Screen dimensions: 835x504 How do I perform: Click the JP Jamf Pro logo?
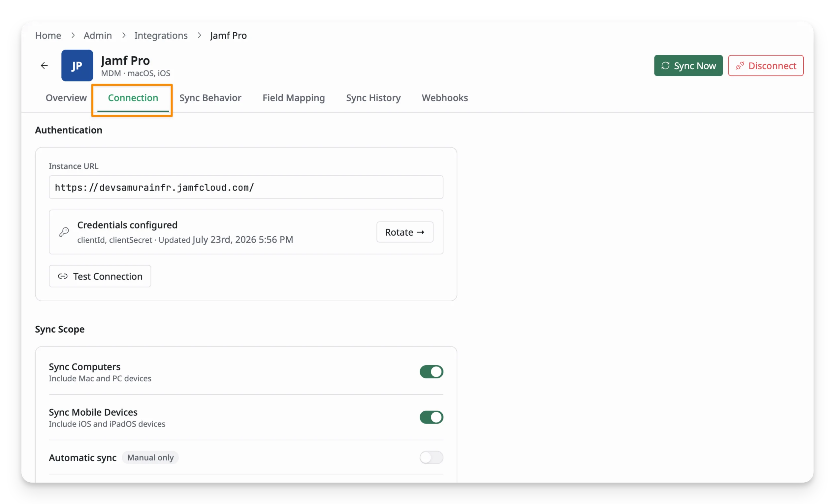(77, 66)
